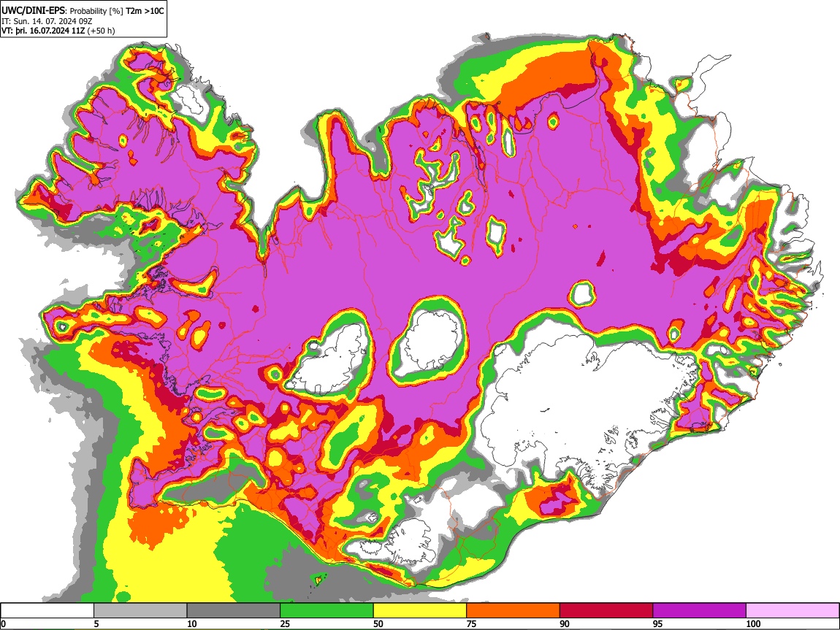Click the 'UWC/DINI-EPS' title text

tap(34, 11)
